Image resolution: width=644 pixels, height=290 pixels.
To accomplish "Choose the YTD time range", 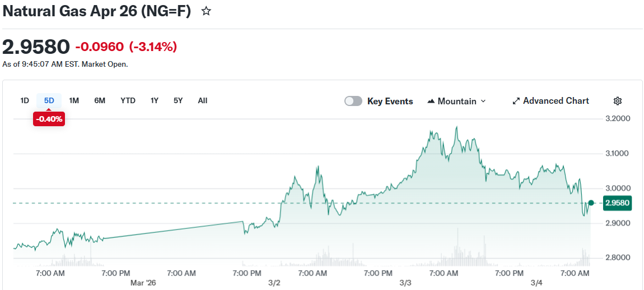I will point(128,101).
